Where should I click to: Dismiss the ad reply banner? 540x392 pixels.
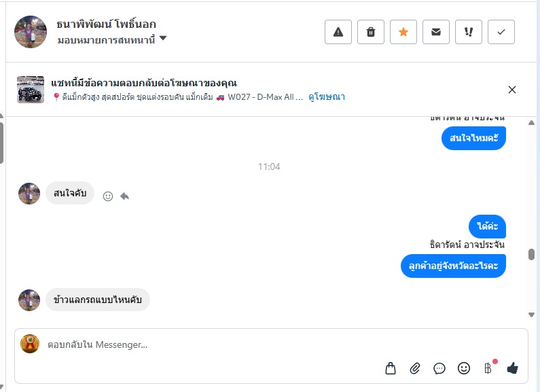pyautogui.click(x=512, y=90)
